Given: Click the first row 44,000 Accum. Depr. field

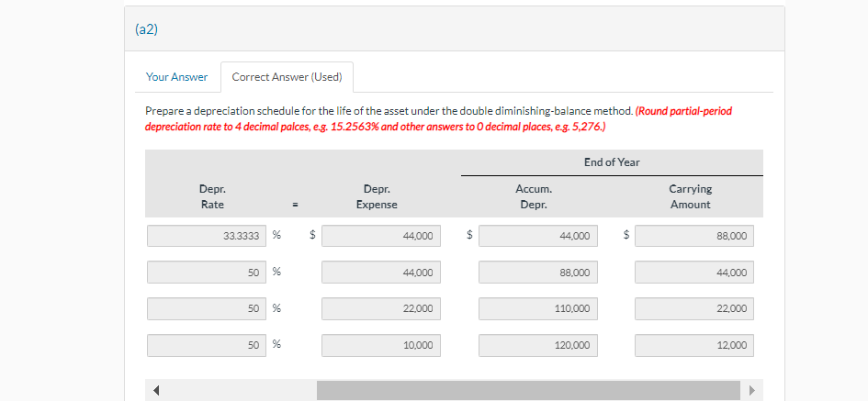Looking at the screenshot, I should point(538,236).
